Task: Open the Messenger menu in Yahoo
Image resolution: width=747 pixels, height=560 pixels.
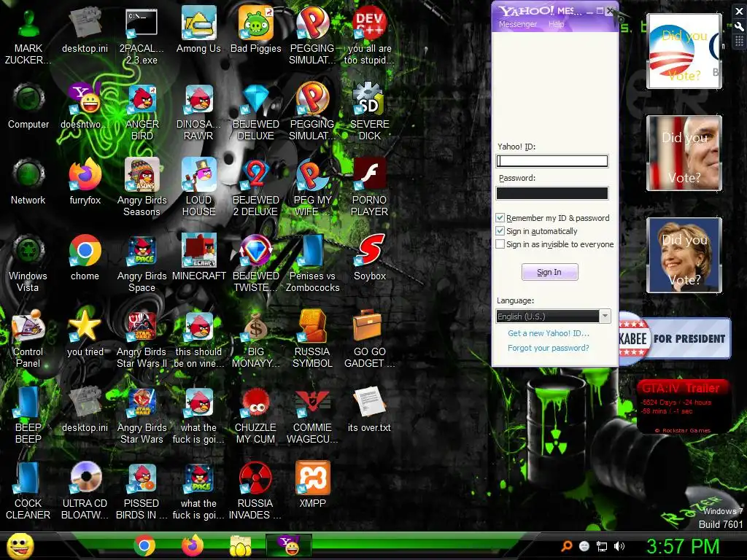Action: point(518,24)
